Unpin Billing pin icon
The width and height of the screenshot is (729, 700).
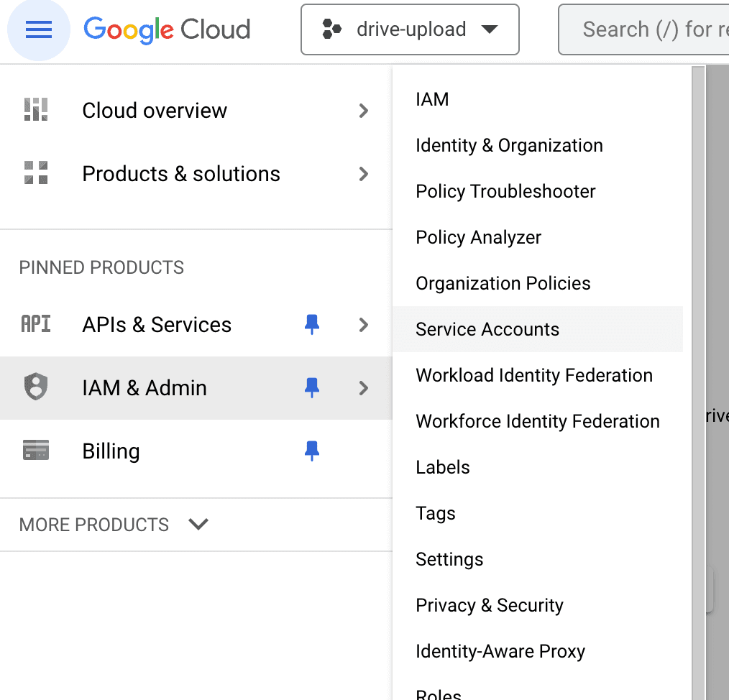click(312, 451)
